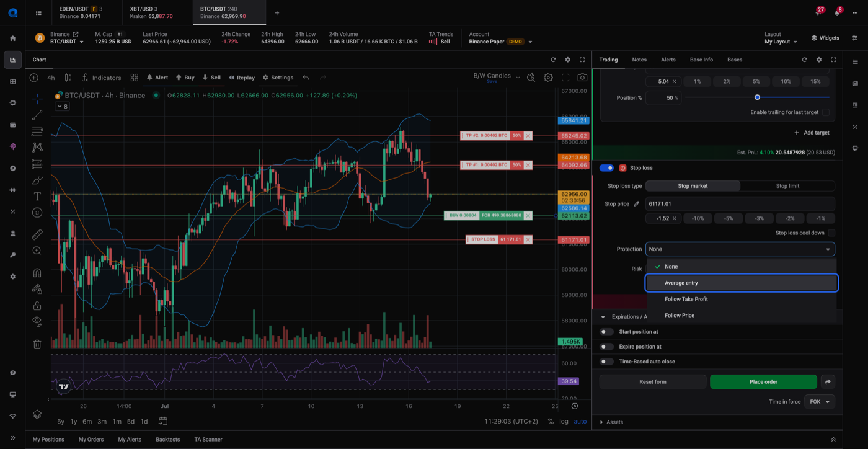Open My Layout dropdown
The image size is (868, 449).
coord(781,42)
